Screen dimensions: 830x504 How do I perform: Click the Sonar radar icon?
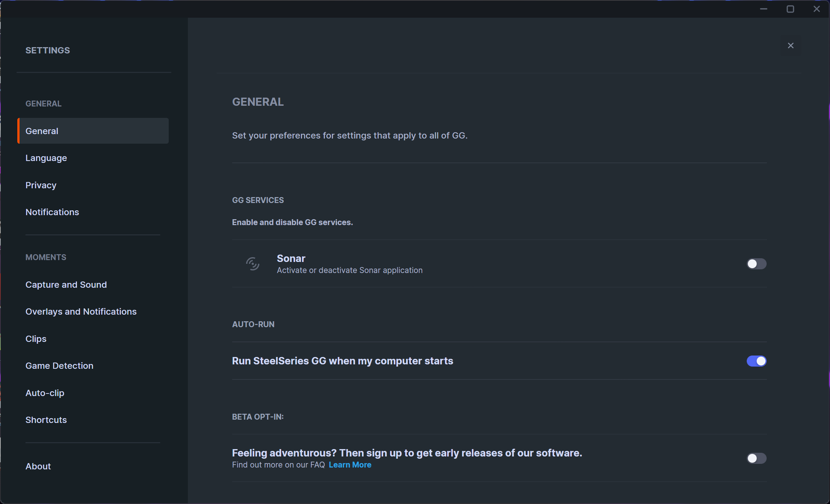[x=253, y=263]
